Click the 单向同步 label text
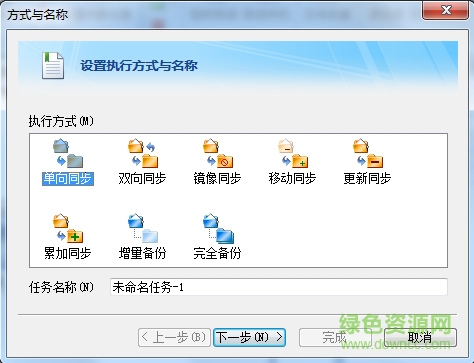This screenshot has height=363, width=474. click(x=68, y=179)
